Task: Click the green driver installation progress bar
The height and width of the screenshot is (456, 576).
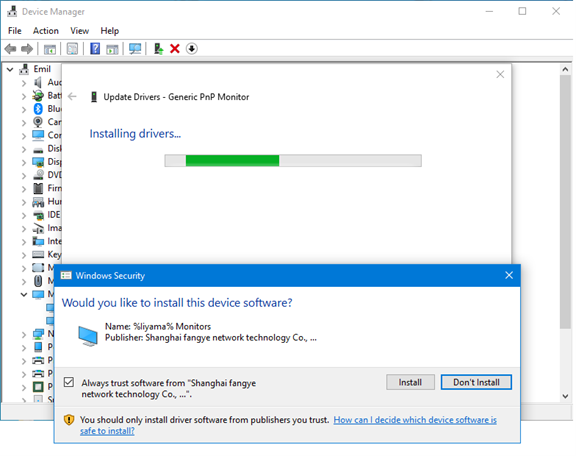Action: point(293,161)
